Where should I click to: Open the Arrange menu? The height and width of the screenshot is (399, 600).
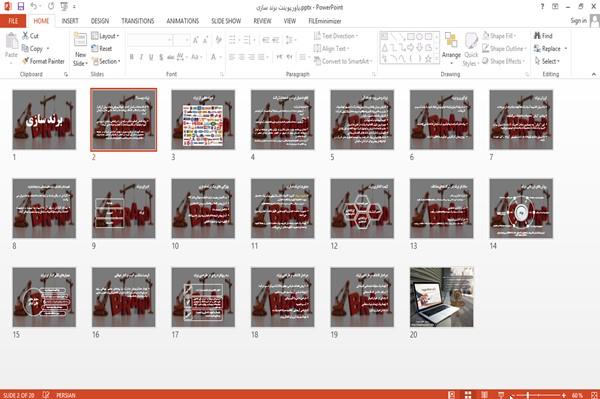(x=451, y=49)
